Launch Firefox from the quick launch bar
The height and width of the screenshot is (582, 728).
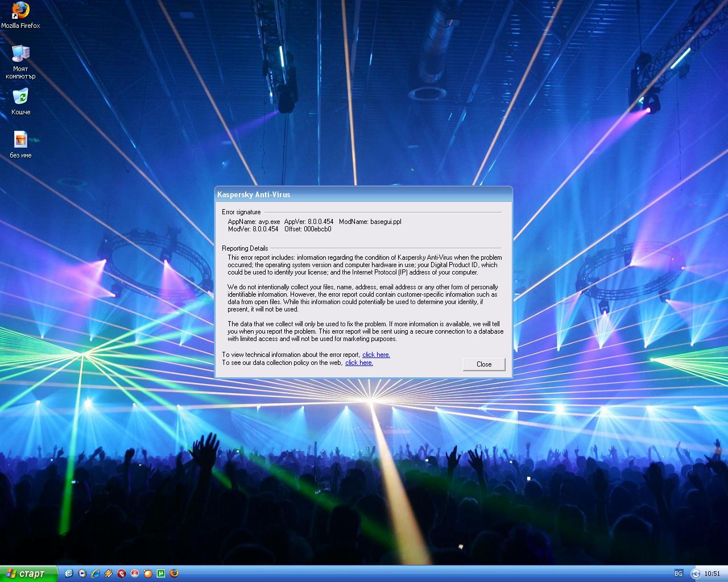click(x=174, y=573)
